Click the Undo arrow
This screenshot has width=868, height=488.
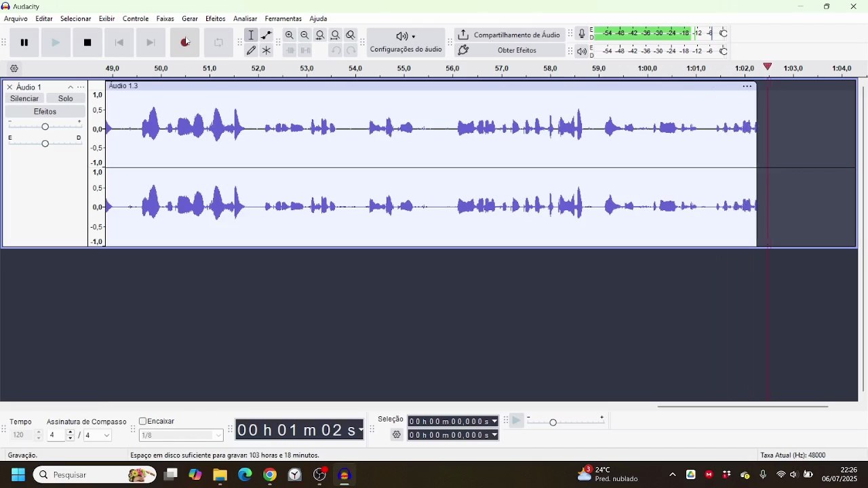(336, 50)
